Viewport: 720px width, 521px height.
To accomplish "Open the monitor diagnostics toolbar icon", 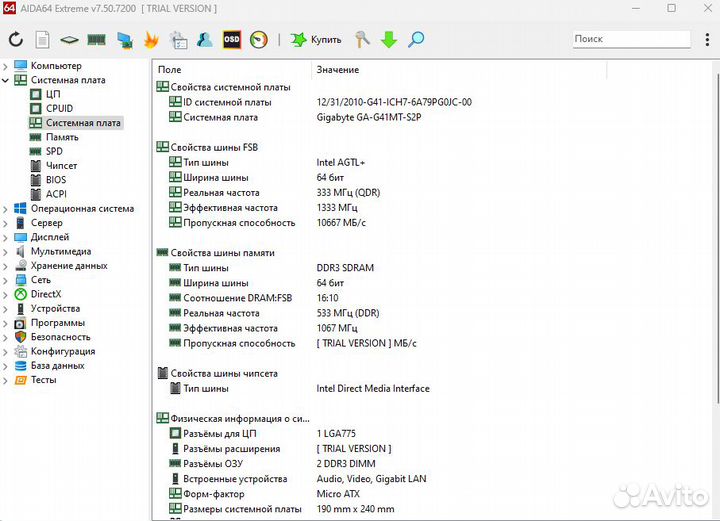I will (124, 40).
